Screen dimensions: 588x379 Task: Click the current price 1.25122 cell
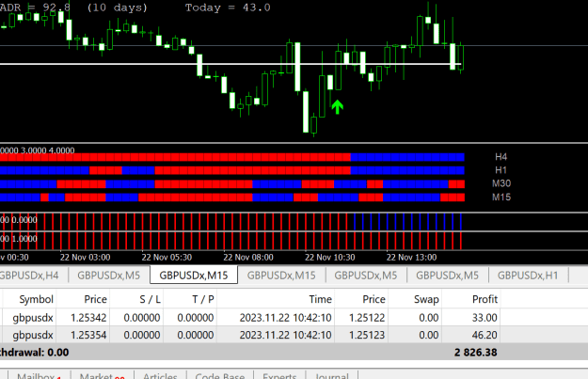(367, 318)
